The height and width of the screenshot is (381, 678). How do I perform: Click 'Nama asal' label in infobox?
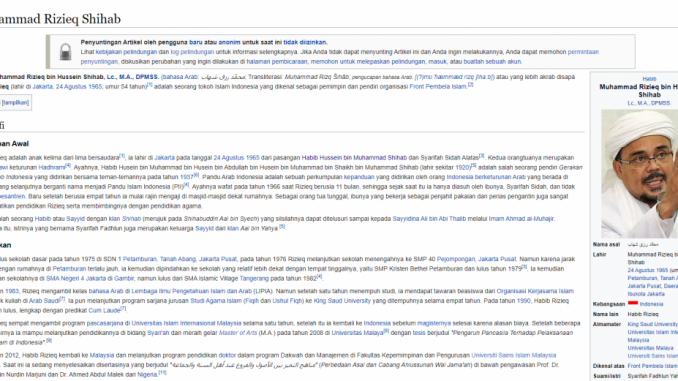coord(606,244)
